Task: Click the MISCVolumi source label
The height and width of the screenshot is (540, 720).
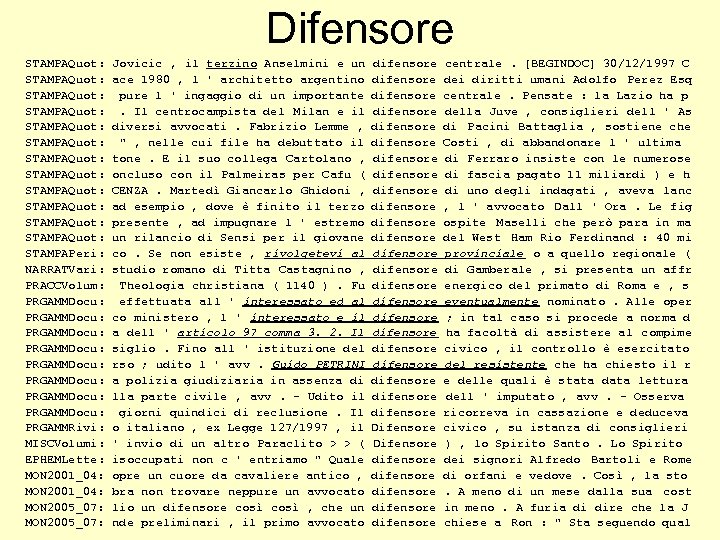Action: click(65, 444)
